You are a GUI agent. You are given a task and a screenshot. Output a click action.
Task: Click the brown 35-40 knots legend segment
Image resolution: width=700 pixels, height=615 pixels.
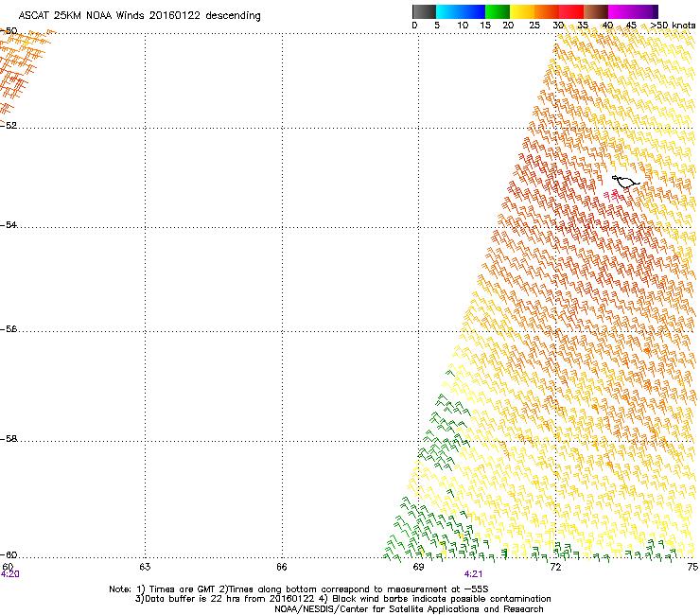point(596,11)
